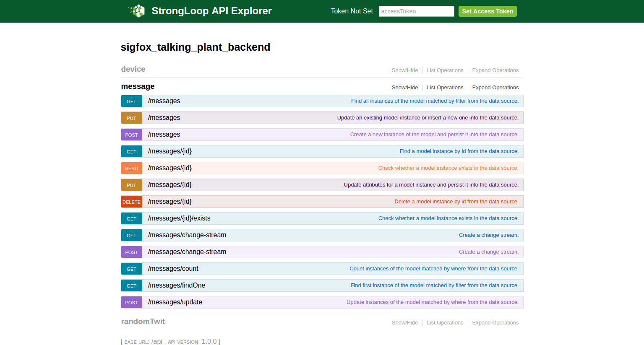Click the 'Token Not Set' status text
This screenshot has height=345, width=644.
(x=352, y=11)
